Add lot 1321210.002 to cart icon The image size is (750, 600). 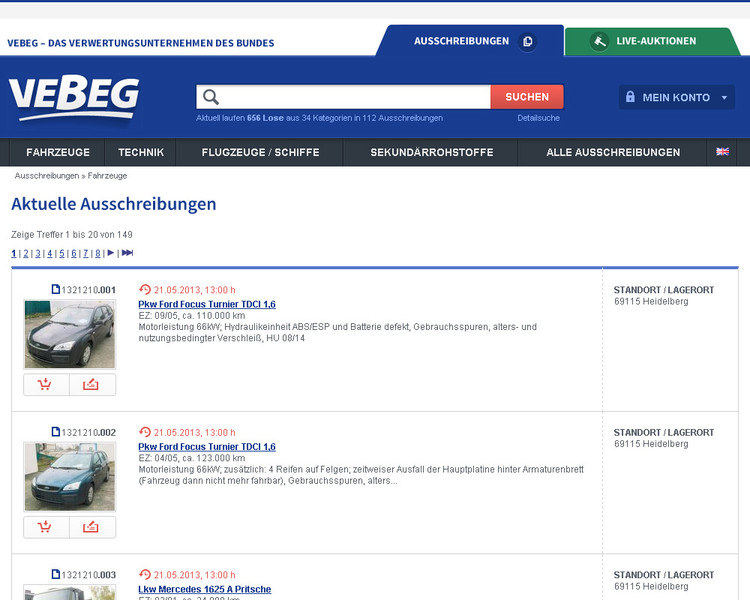(46, 527)
